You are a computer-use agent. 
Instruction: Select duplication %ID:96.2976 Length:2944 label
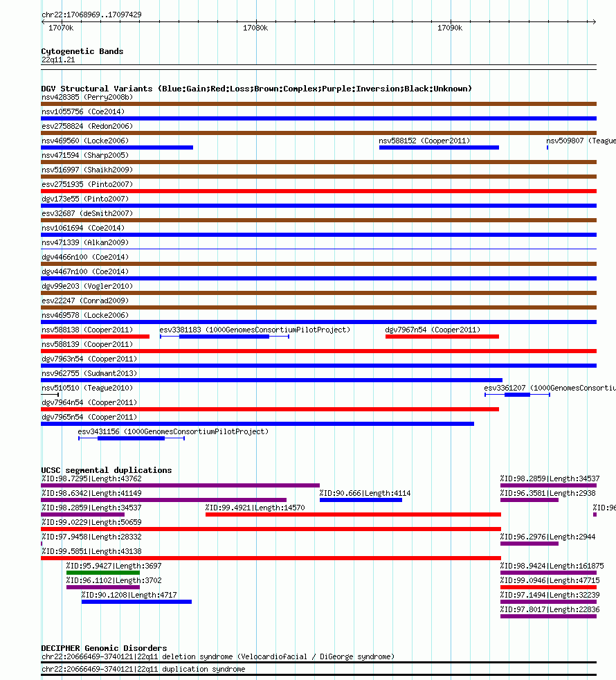tap(548, 537)
